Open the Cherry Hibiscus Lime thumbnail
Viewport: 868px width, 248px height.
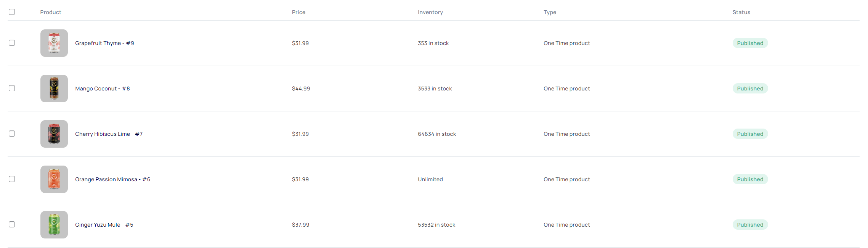point(54,134)
